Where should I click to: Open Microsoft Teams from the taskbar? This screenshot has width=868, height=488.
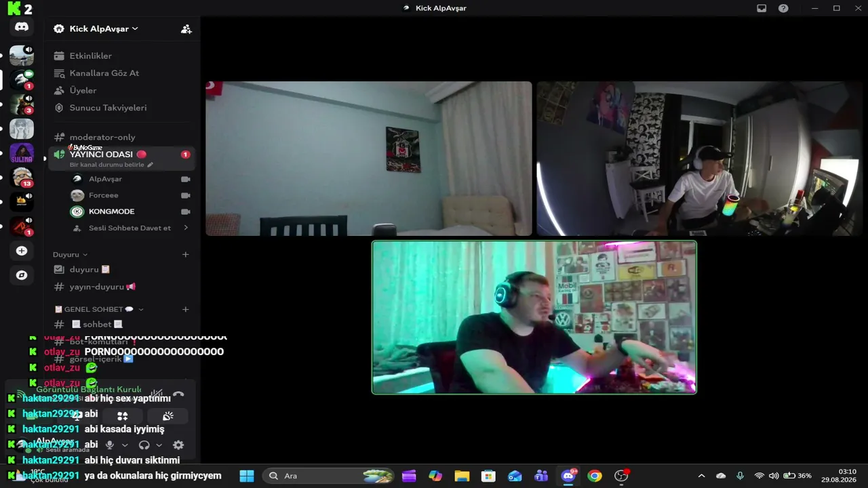click(x=541, y=476)
